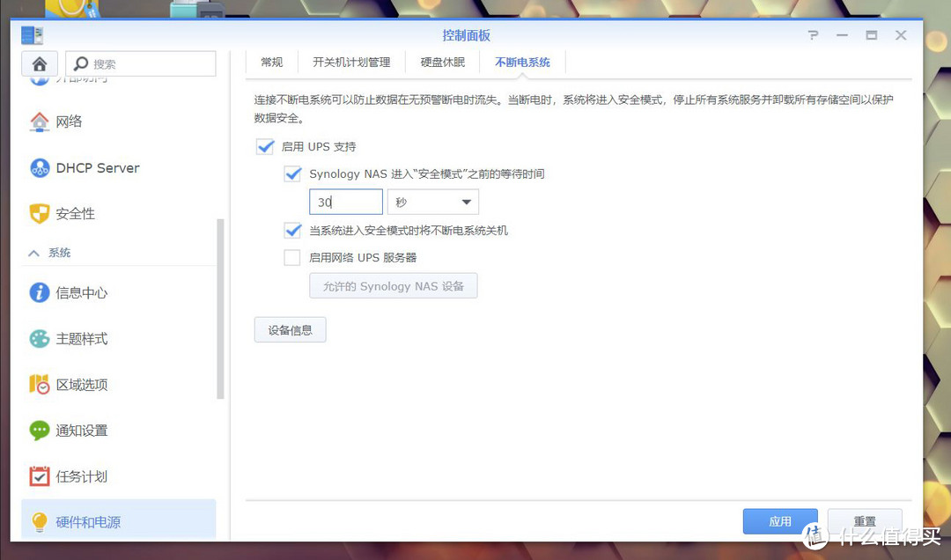
Task: Click the Control Panel window title icon
Action: tap(33, 35)
